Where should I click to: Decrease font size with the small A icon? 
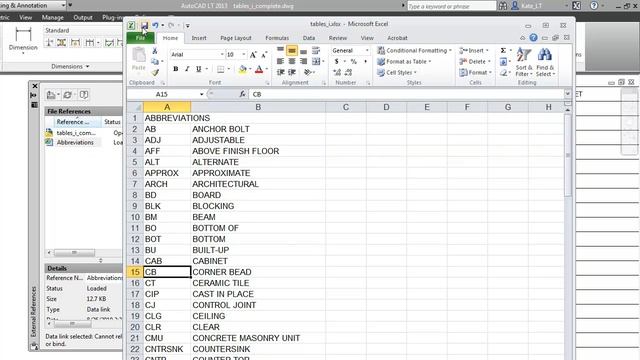pyautogui.click(x=264, y=55)
